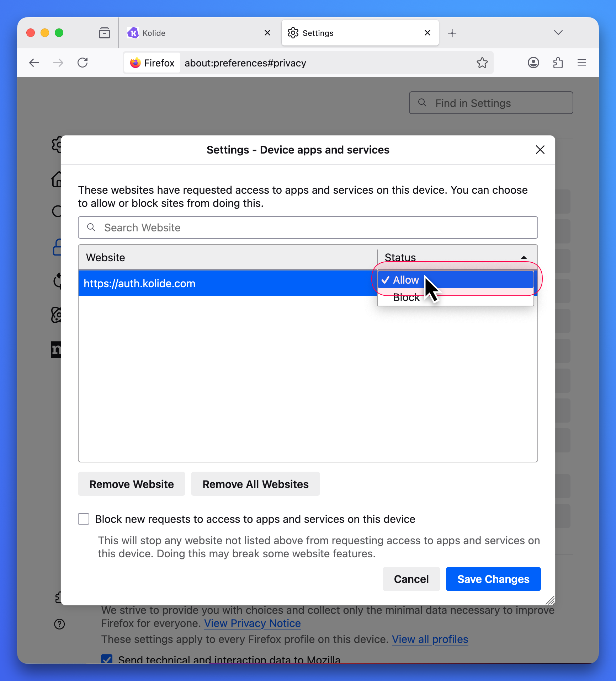Go back using the back arrow
Image resolution: width=616 pixels, height=681 pixels.
[x=34, y=63]
